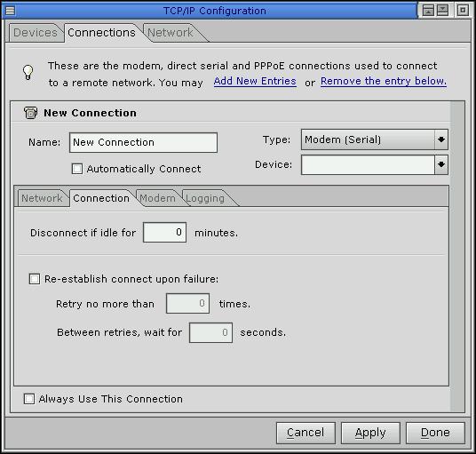Image resolution: width=476 pixels, height=454 pixels.
Task: Click the lightbulb hint icon
Action: coord(28,72)
